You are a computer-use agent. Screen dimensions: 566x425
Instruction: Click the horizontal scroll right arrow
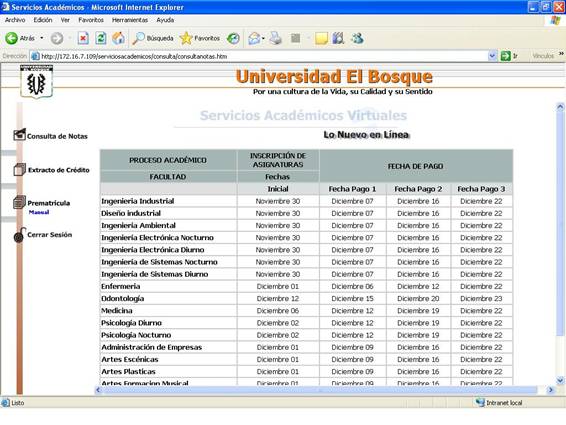coord(550,390)
